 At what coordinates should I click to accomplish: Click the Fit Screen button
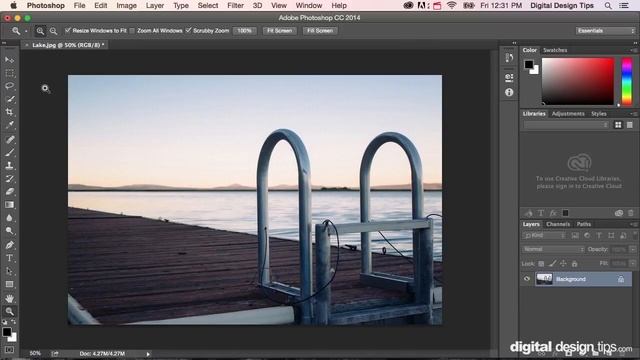coord(279,31)
